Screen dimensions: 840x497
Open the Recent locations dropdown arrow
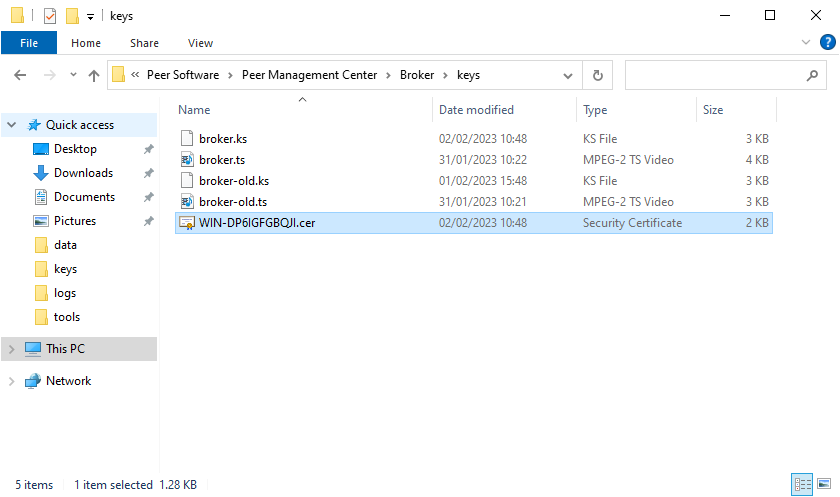point(73,75)
